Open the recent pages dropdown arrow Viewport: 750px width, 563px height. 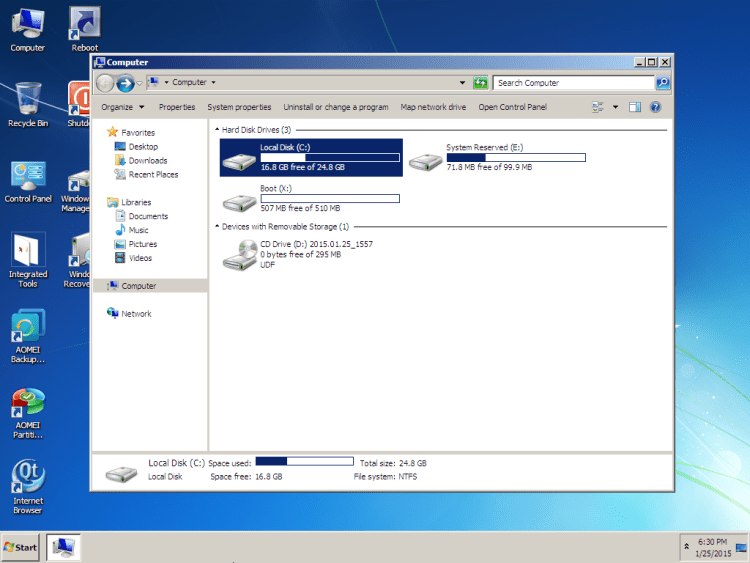[139, 83]
